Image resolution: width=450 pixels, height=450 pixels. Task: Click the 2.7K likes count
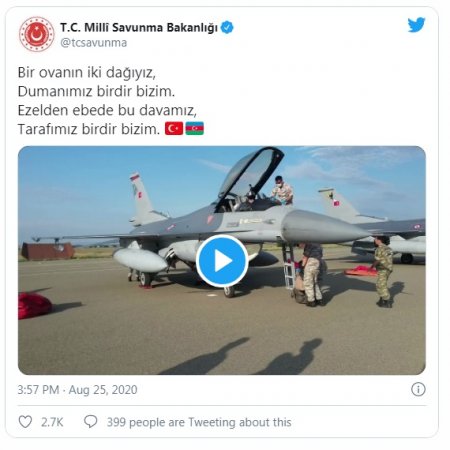pos(52,422)
